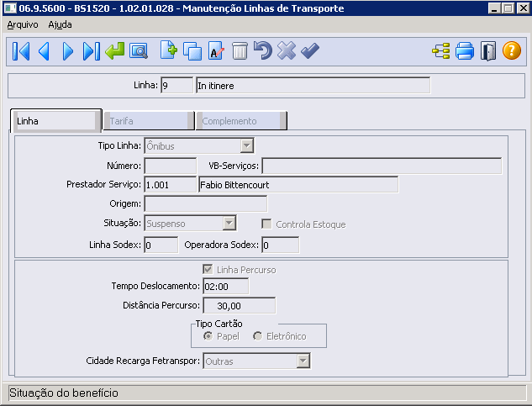Click the Tipo Cartão group label
This screenshot has width=532, height=406.
(219, 324)
